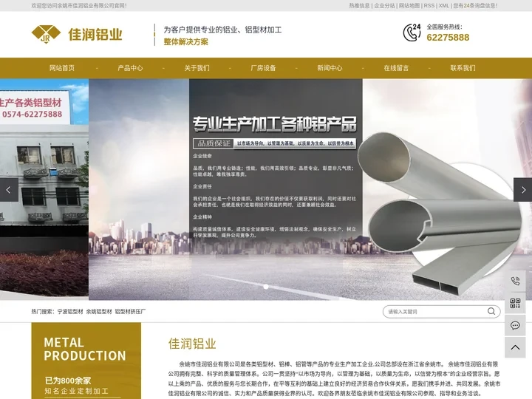Viewport: 532px width, 399px height.
Task: Click the 网站地图 top link
Action: pyautogui.click(x=409, y=5)
